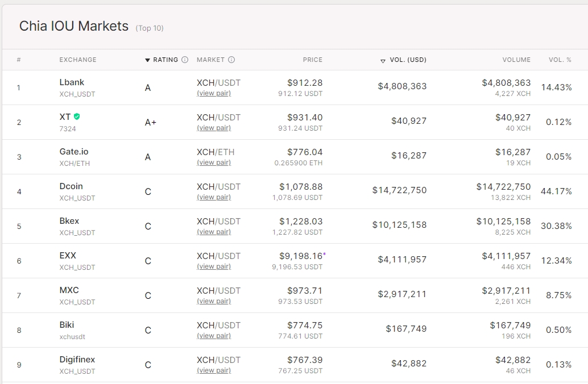Open view pair link for Dcoin

pyautogui.click(x=214, y=197)
